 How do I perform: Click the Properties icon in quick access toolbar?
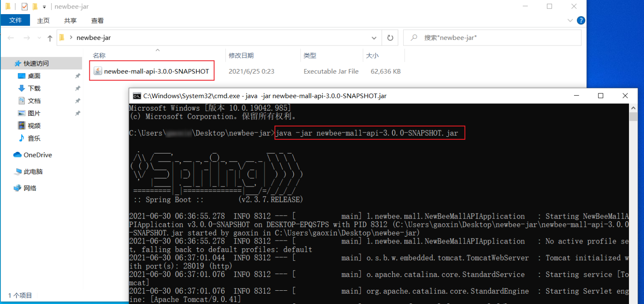pyautogui.click(x=24, y=6)
